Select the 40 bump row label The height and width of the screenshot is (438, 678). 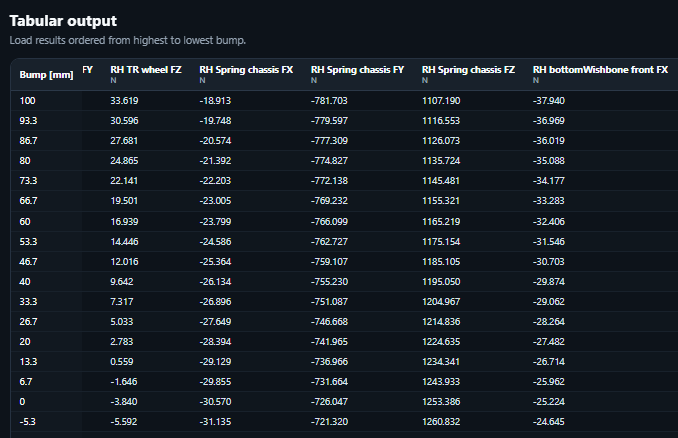pyautogui.click(x=25, y=282)
